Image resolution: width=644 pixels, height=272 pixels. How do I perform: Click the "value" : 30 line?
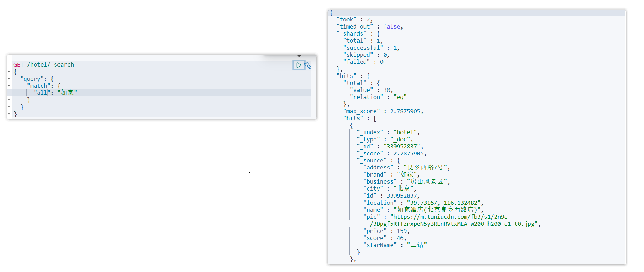[x=372, y=90]
